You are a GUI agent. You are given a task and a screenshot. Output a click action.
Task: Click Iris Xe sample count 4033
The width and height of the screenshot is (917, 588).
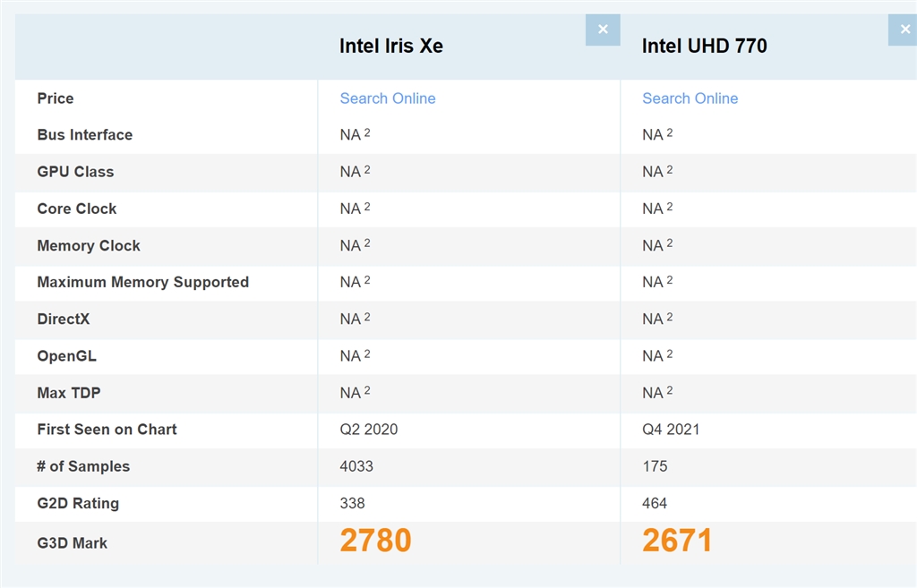356,466
